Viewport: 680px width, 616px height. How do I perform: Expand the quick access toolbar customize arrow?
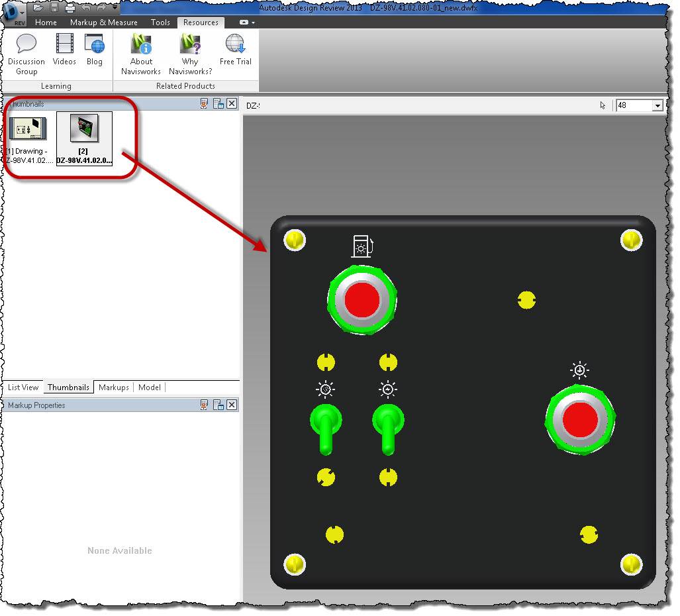click(115, 8)
